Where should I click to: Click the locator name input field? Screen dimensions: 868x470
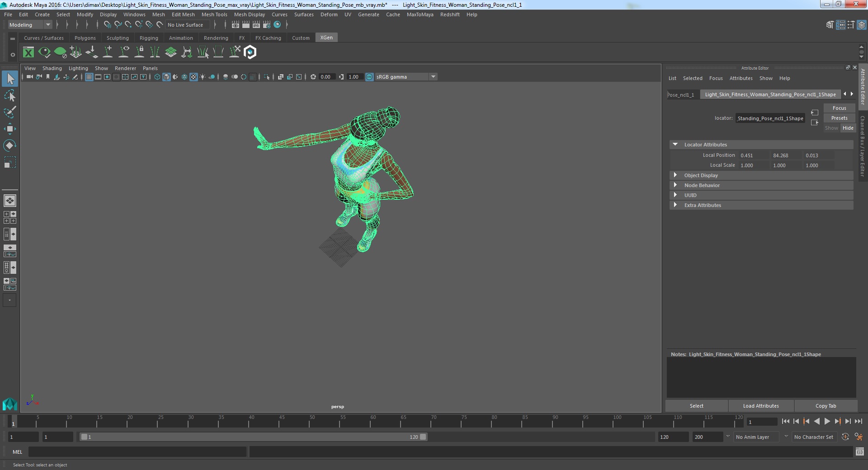pyautogui.click(x=770, y=118)
